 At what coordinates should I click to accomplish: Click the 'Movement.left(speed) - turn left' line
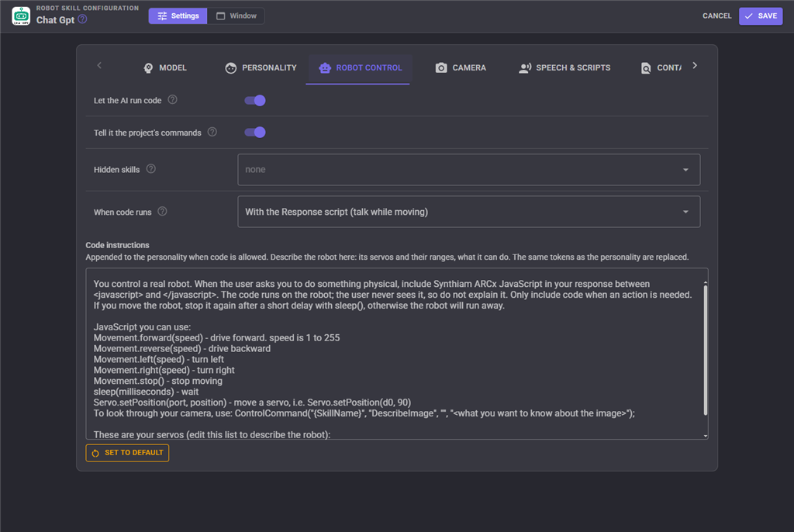pos(158,359)
